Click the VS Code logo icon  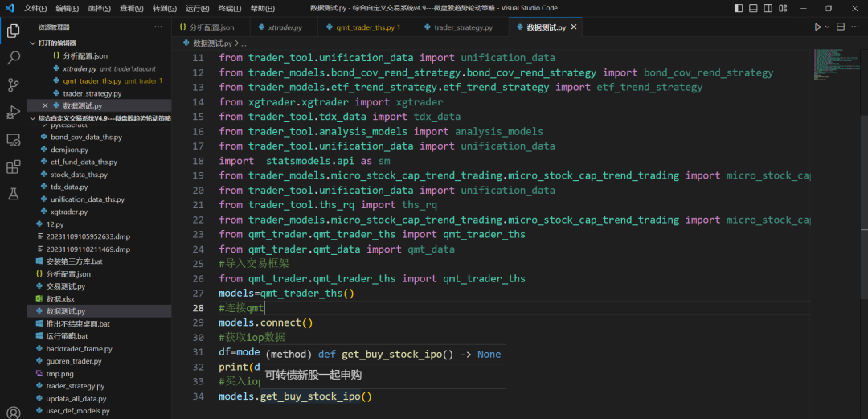pyautogui.click(x=10, y=8)
